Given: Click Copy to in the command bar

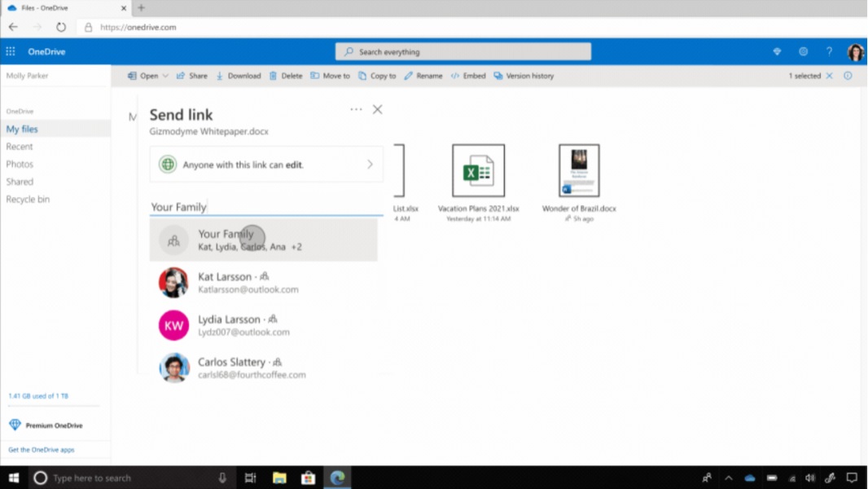Looking at the screenshot, I should [x=377, y=76].
